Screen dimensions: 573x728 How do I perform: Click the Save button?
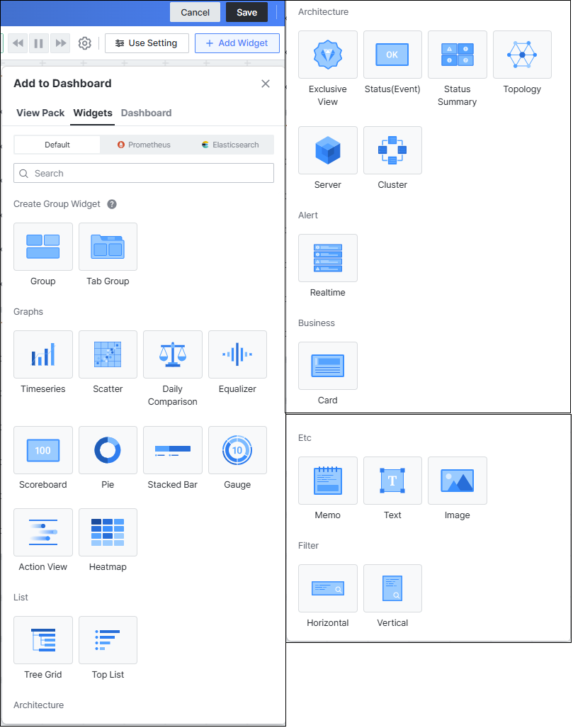pyautogui.click(x=246, y=13)
